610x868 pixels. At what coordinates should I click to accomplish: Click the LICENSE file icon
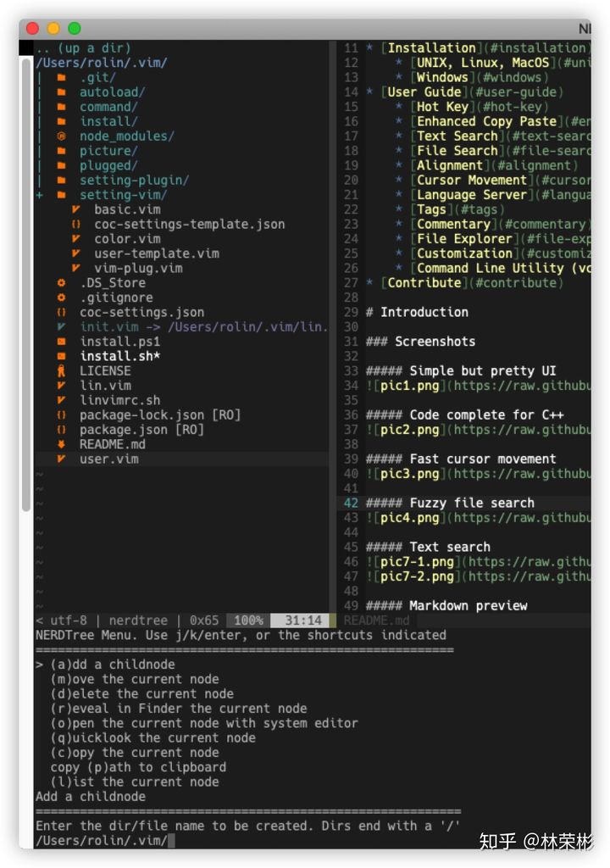[61, 371]
